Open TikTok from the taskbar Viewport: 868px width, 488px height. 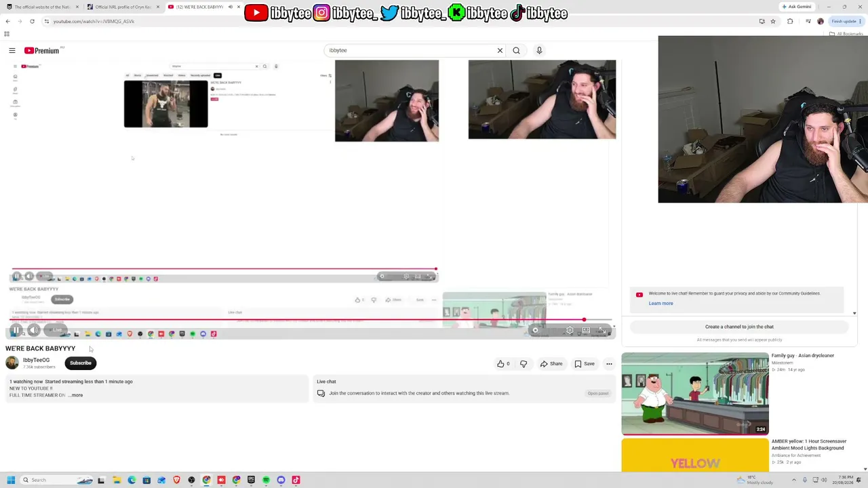pos(296,480)
